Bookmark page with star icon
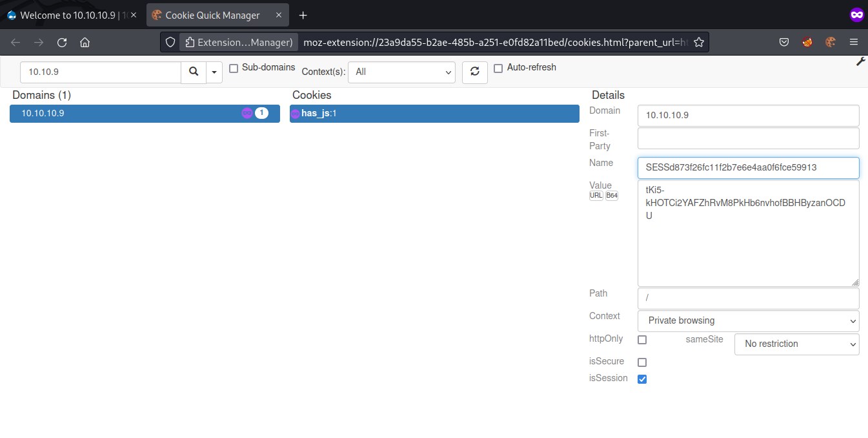This screenshot has width=868, height=438. coord(698,43)
